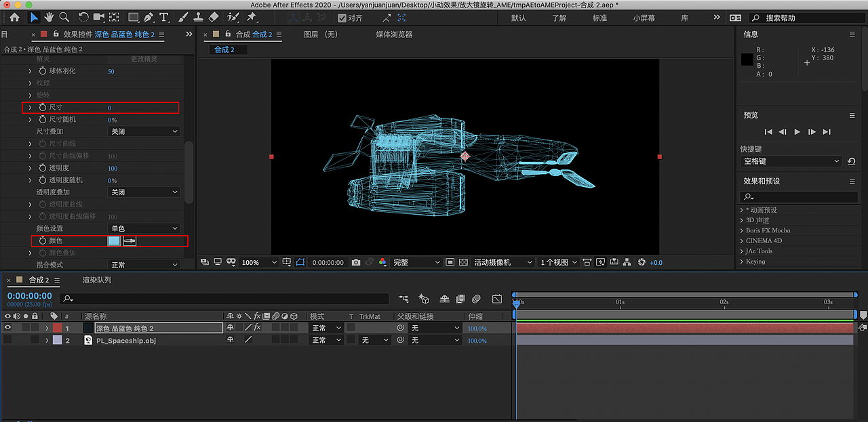The height and width of the screenshot is (422, 868).
Task: Hide layer 1 深色 品蓝色 纯色 2 with eye toggle
Action: point(8,328)
